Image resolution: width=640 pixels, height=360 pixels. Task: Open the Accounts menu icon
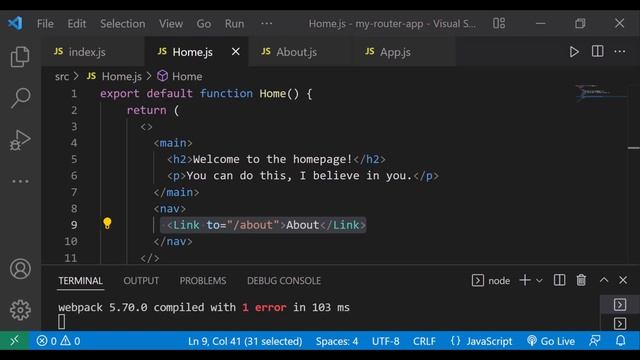tap(20, 269)
